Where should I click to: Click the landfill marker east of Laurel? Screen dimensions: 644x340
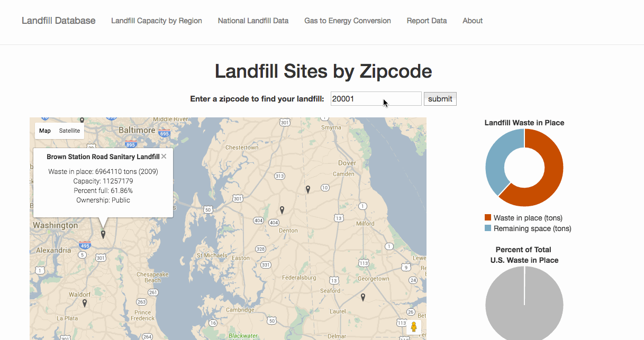tap(363, 297)
